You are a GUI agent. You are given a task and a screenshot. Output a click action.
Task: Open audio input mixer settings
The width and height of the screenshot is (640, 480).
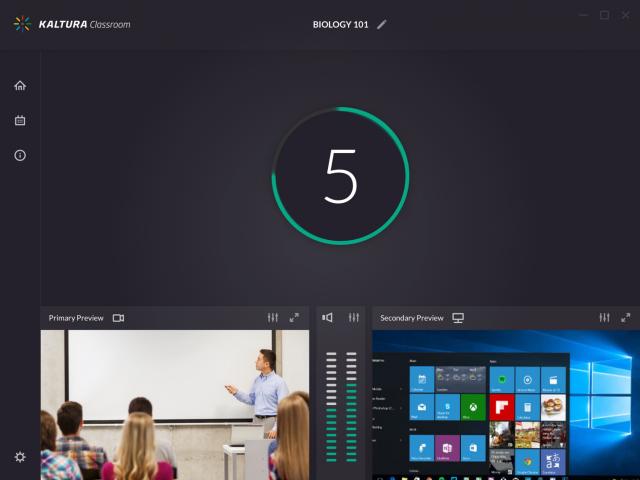[x=353, y=318]
